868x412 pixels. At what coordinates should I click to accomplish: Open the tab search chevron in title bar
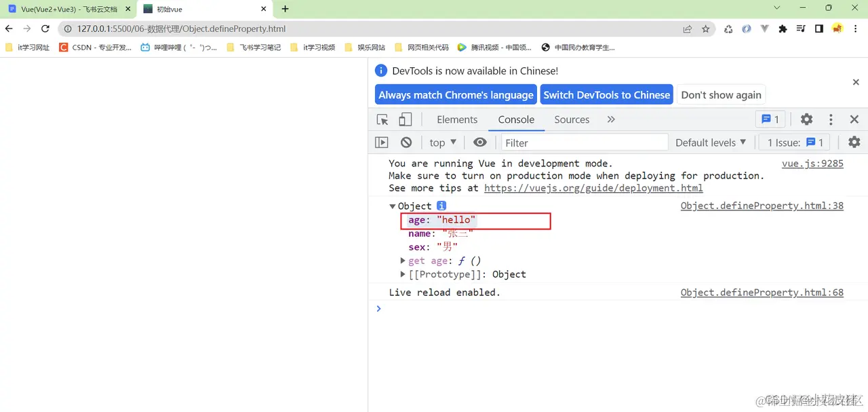777,8
